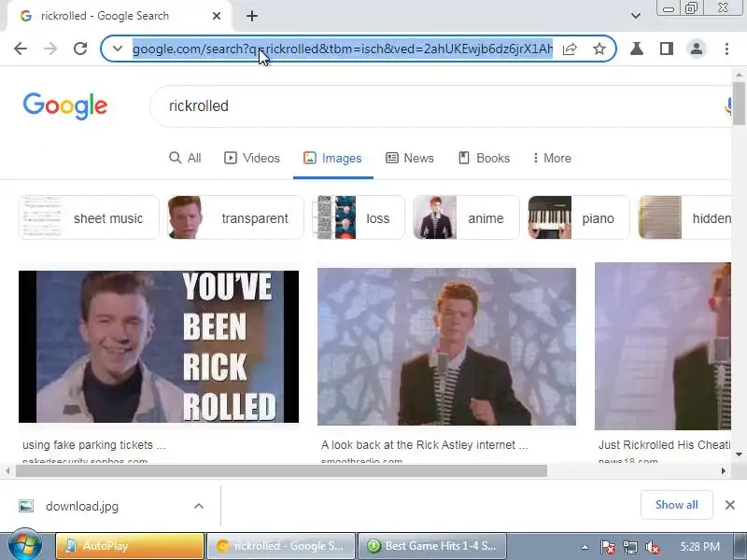The width and height of the screenshot is (747, 560).
Task: Click the address bar URL text
Action: click(343, 49)
